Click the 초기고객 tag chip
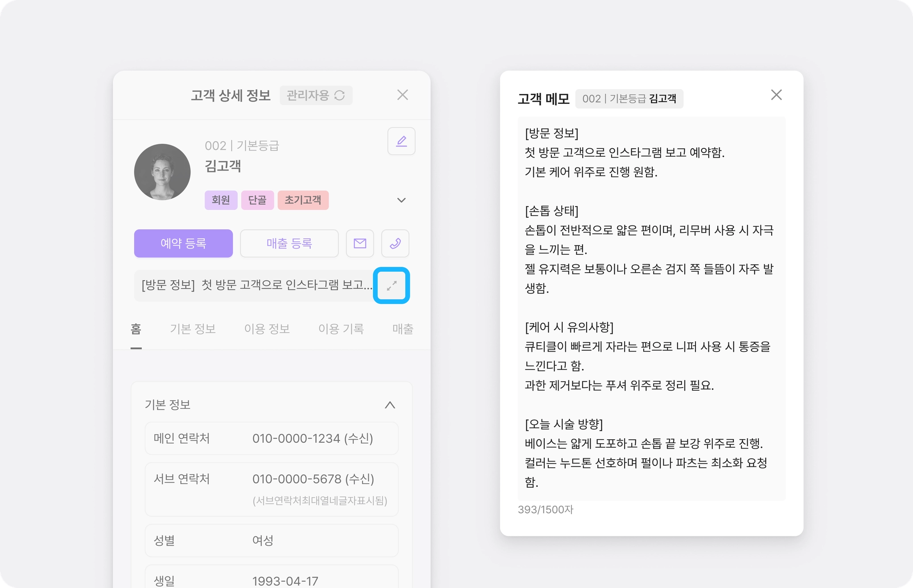The height and width of the screenshot is (588, 913). (303, 200)
